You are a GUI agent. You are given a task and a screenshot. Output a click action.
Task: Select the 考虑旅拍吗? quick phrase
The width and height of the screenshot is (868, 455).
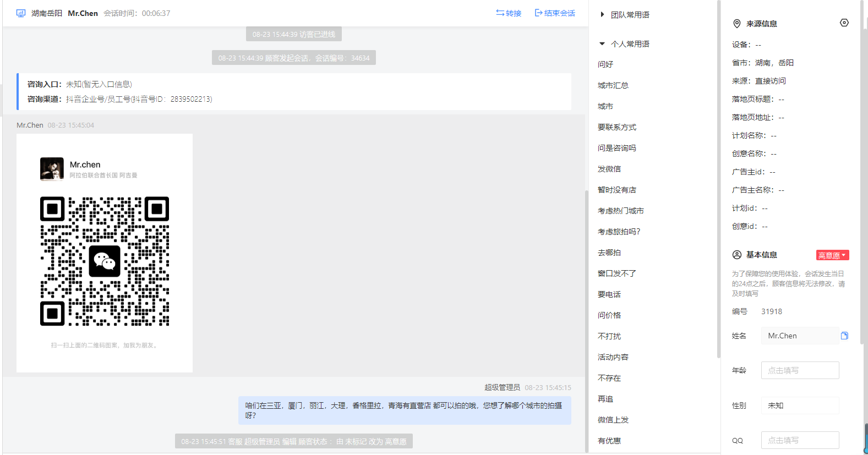(x=619, y=232)
